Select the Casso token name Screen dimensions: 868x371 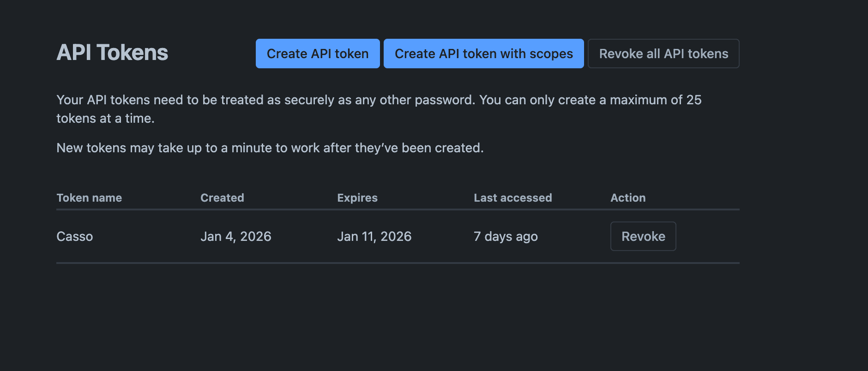point(74,236)
